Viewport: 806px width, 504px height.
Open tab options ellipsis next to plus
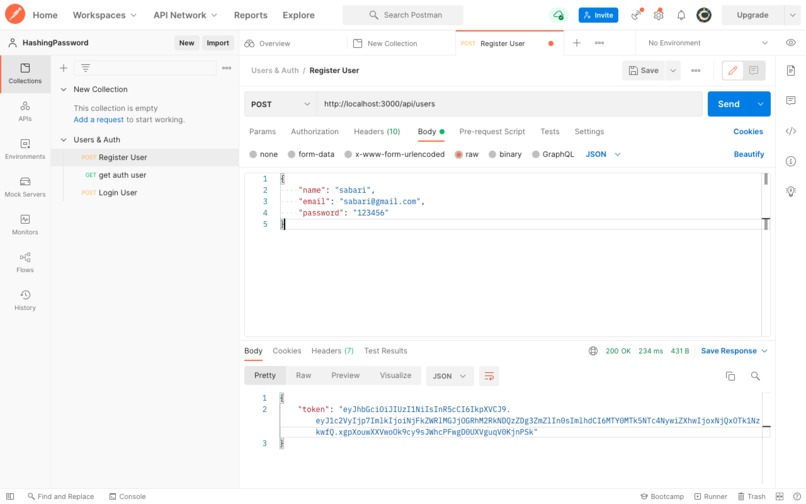[x=599, y=43]
